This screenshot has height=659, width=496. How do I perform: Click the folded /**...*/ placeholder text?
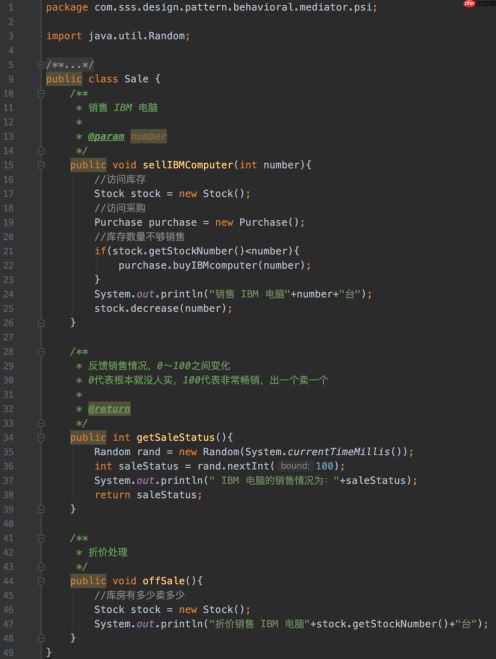point(70,65)
